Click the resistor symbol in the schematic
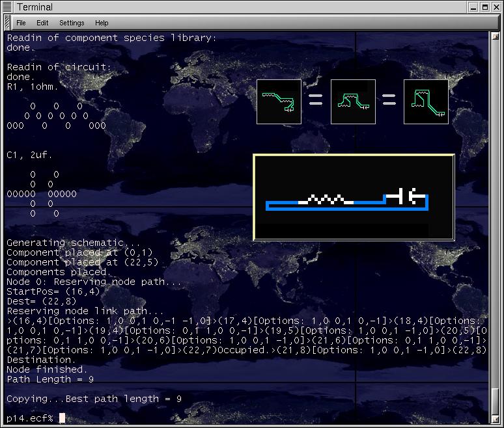The image size is (504, 428). coord(326,199)
